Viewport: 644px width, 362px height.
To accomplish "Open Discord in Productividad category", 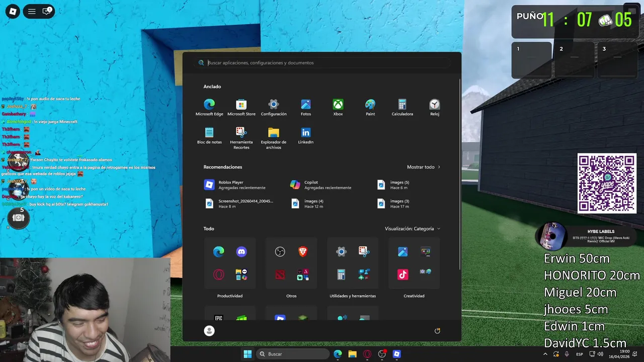I will (242, 252).
